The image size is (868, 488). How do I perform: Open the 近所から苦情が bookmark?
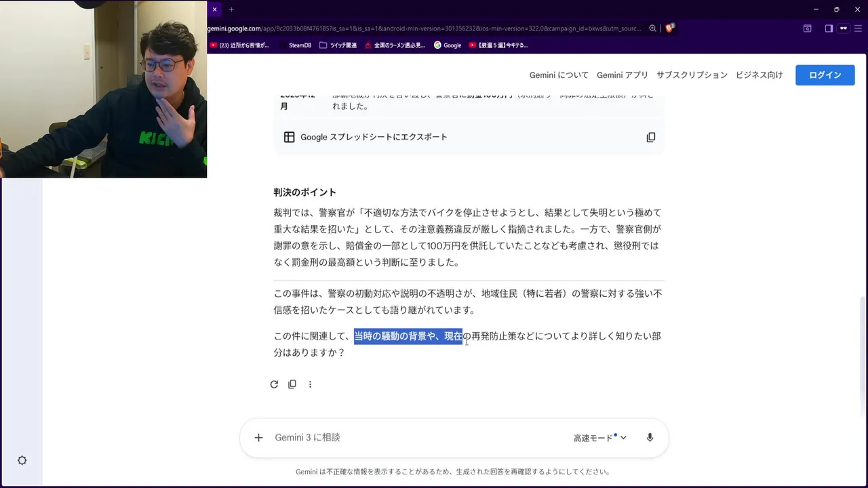coord(239,45)
